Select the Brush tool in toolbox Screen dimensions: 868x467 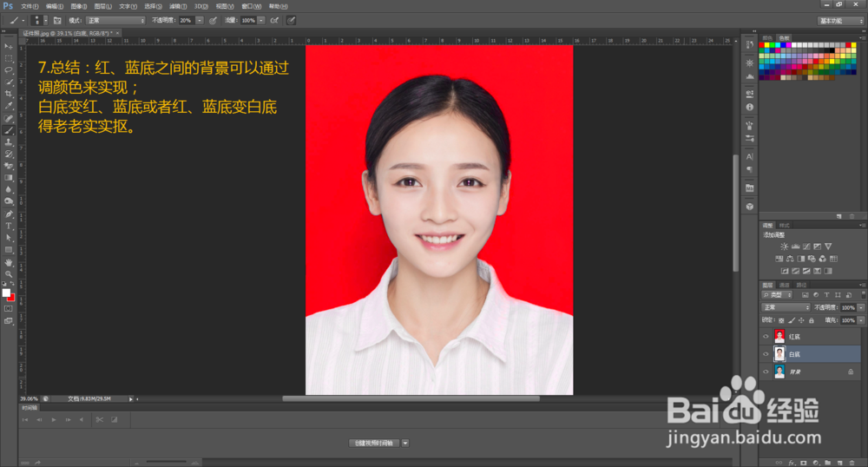tap(9, 130)
